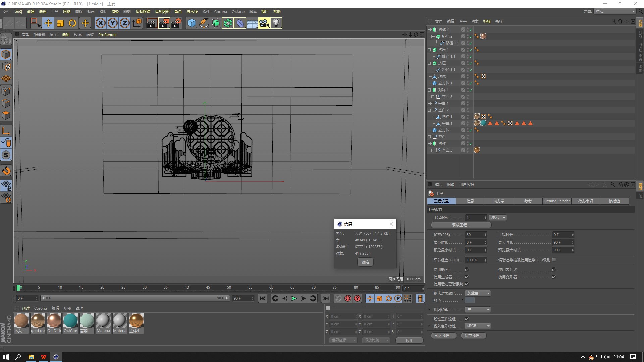Viewport: 644px width, 362px height.
Task: Enable Texture mode in left sidebar
Action: pos(6,67)
